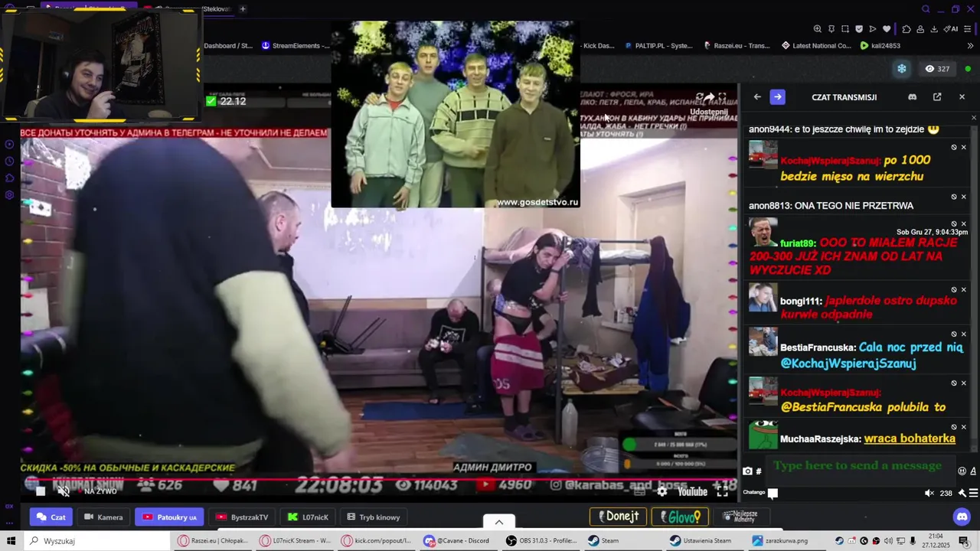Close the Czat Transmisji panel
This screenshot has width=980, height=551.
click(962, 97)
